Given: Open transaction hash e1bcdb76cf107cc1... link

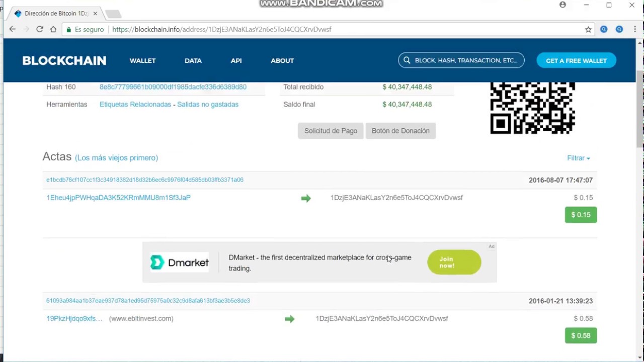Looking at the screenshot, I should point(145,180).
